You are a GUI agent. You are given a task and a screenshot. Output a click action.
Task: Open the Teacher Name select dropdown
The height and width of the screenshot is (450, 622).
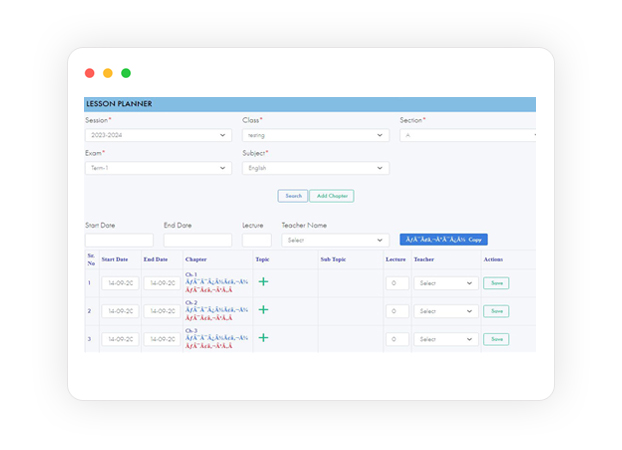(x=335, y=240)
